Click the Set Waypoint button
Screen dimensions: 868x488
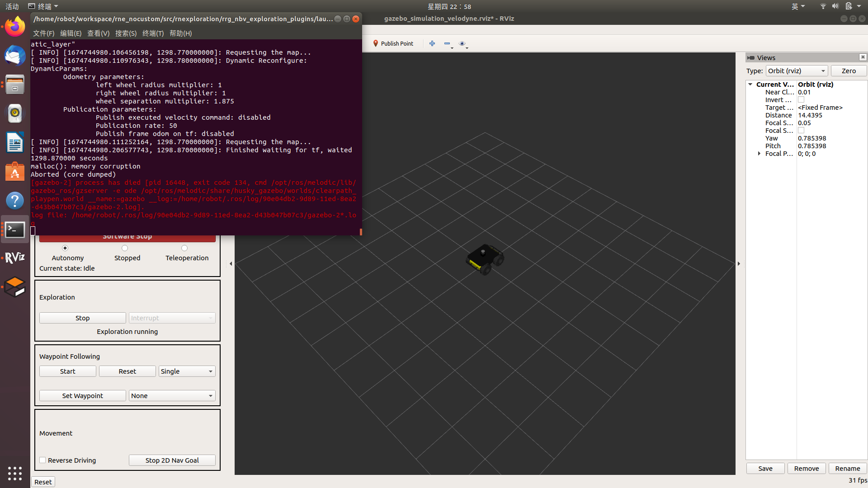(x=82, y=395)
